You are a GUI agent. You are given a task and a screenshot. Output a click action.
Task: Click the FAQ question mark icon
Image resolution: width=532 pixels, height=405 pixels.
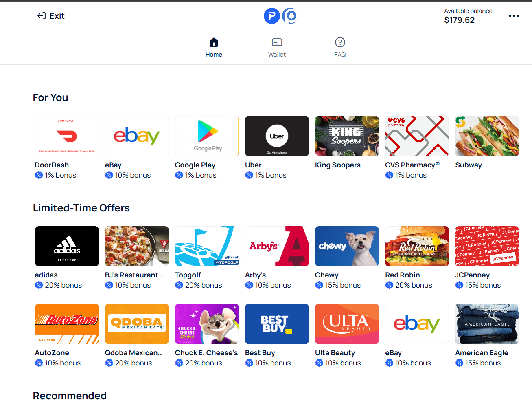point(340,42)
